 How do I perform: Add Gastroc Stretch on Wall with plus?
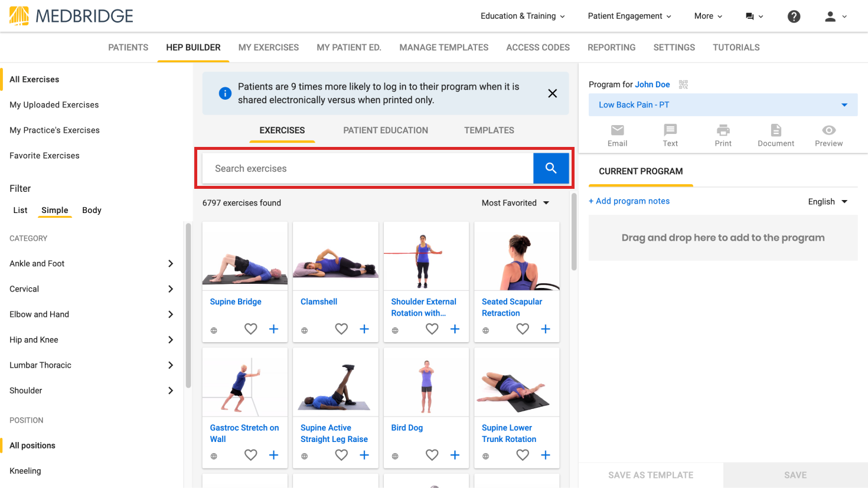[274, 455]
